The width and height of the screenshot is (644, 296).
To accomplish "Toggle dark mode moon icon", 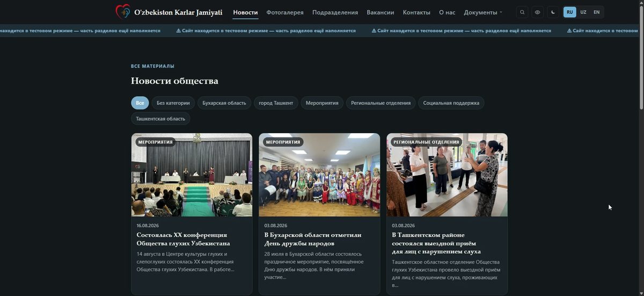I will point(553,12).
